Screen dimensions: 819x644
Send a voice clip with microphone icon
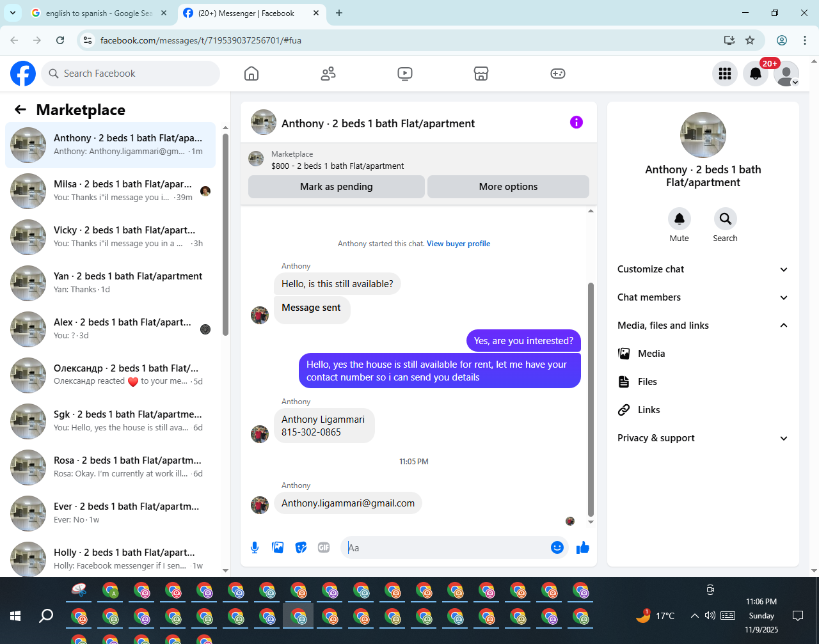click(x=255, y=547)
